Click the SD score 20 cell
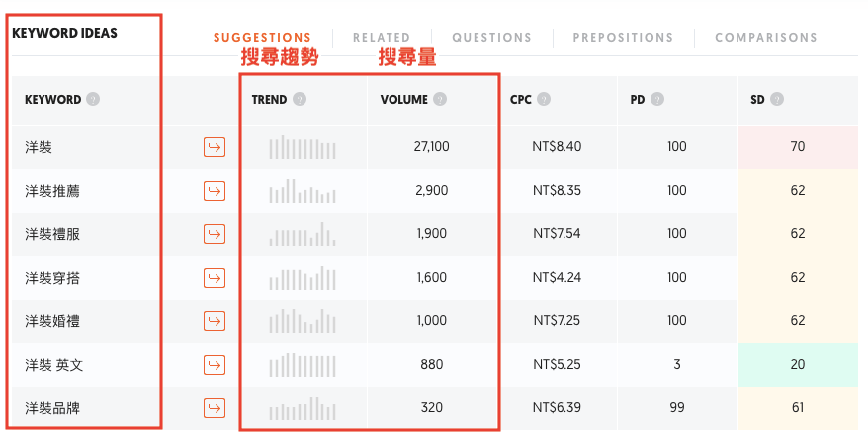The width and height of the screenshot is (868, 442). [798, 365]
